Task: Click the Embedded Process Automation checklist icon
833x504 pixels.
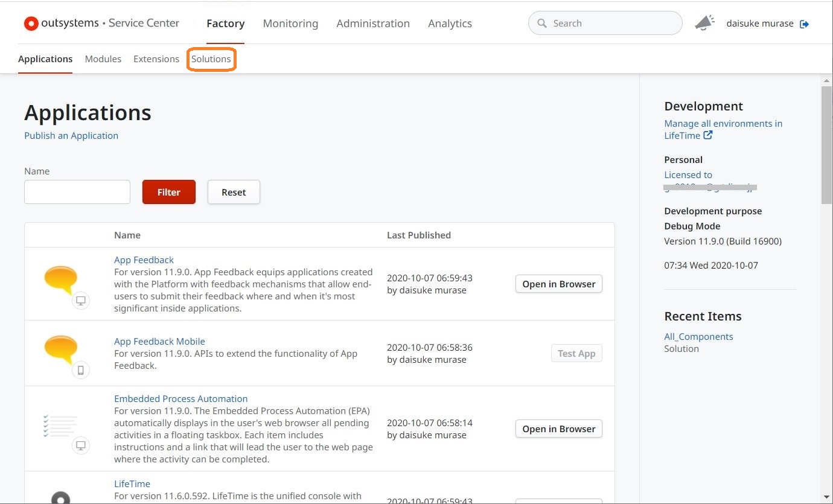Action: coord(60,426)
